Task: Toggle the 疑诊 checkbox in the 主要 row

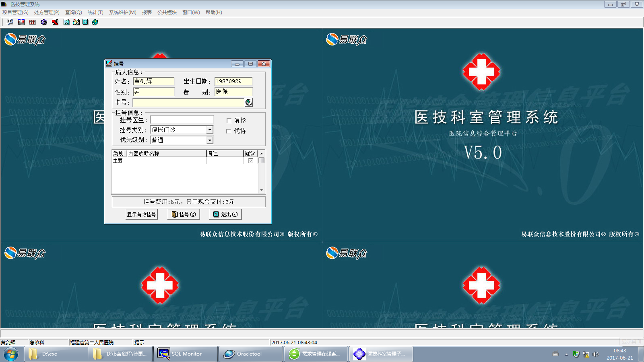Action: (251, 160)
